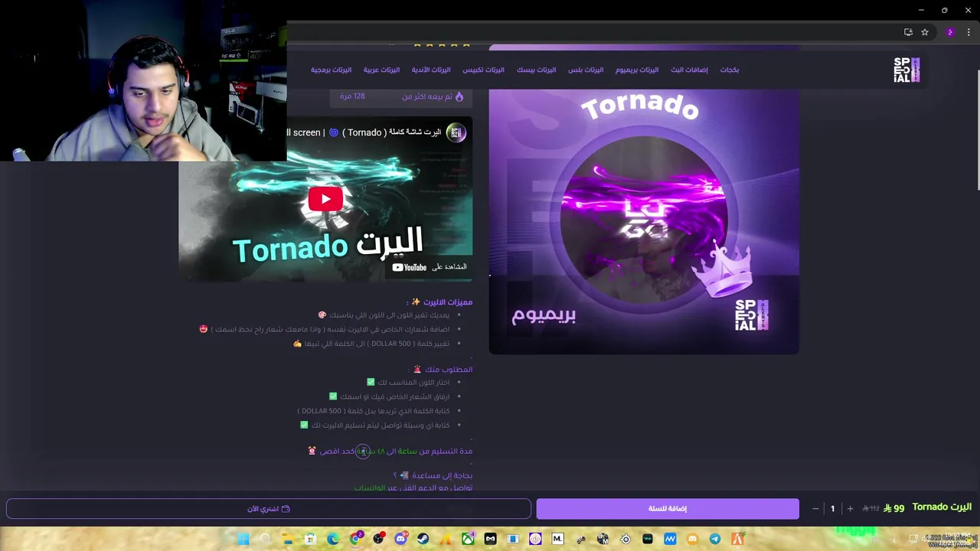
Task: Click the 'اليرت Tornado' title in bottom bar
Action: tap(942, 507)
